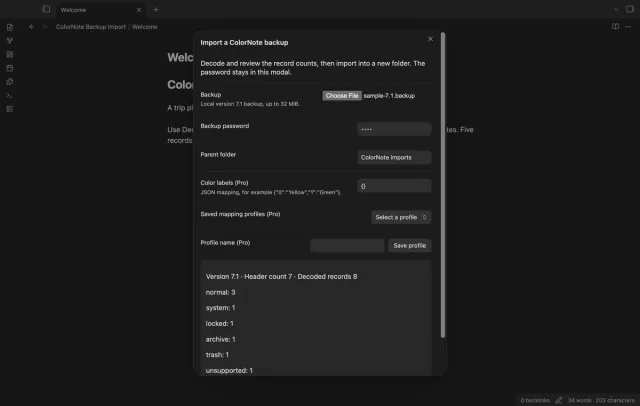Create new canvas from ribbon grid icon
The width and height of the screenshot is (640, 406).
coord(10,54)
